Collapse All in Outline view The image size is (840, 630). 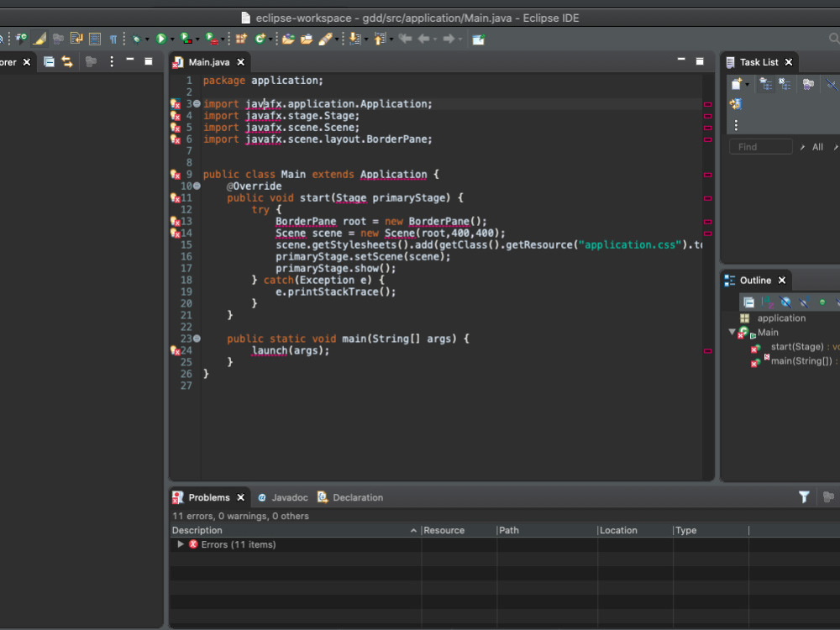pos(748,302)
